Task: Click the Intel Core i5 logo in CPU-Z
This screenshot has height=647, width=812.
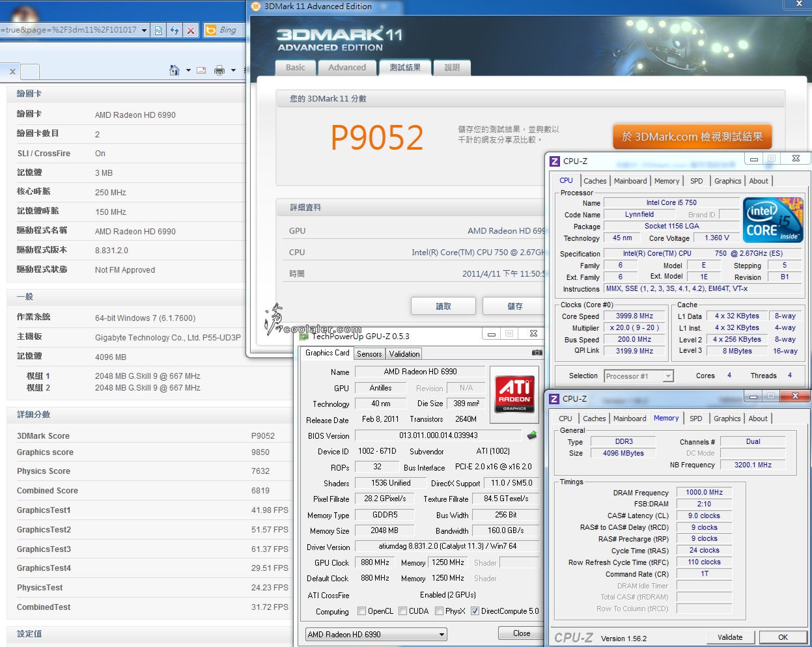Action: 773,220
